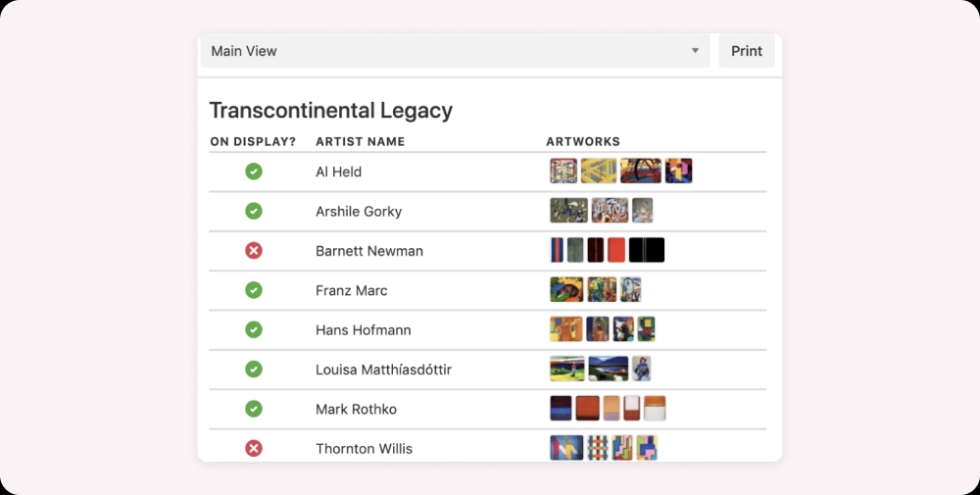Click the ON DISPLAY? column header

[x=253, y=141]
